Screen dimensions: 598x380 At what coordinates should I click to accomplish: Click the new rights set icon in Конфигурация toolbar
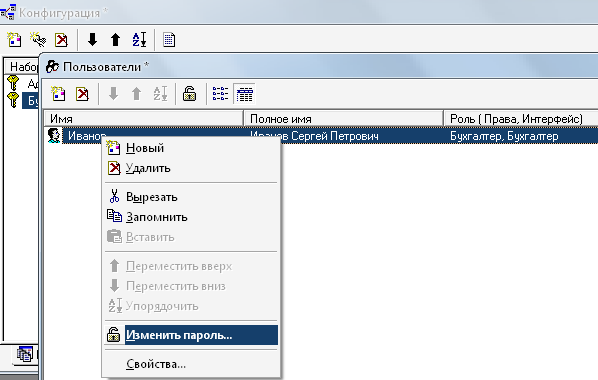click(14, 39)
